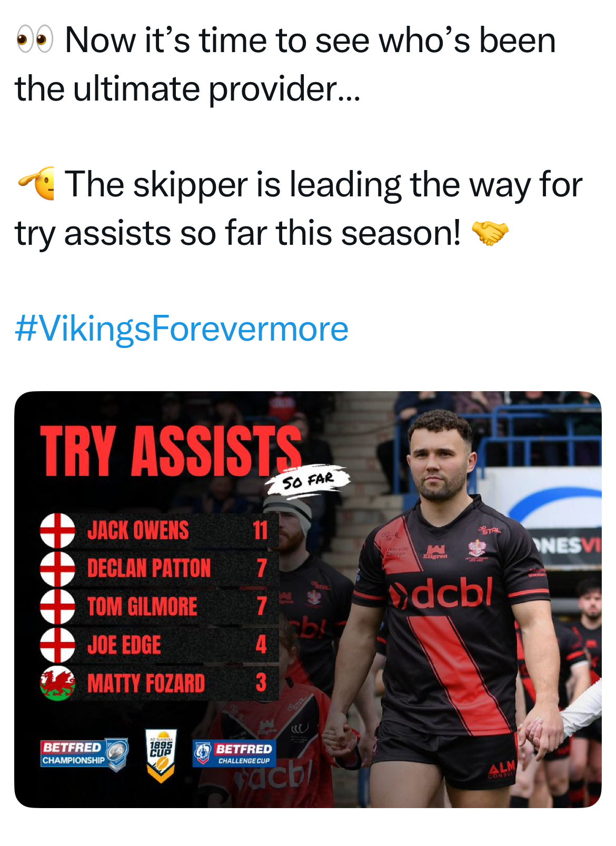Open the #VikingsForevermore hashtag link

point(182,329)
